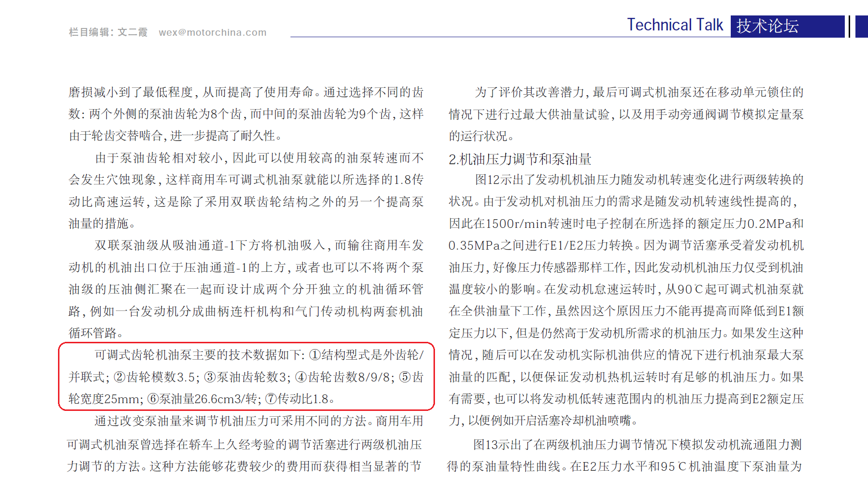
Task: Click the line starting '图12示出了发动机机油压力'
Action: (639, 180)
